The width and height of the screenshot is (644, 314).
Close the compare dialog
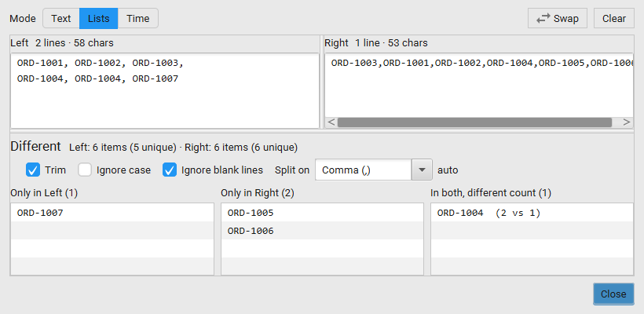[x=613, y=294]
